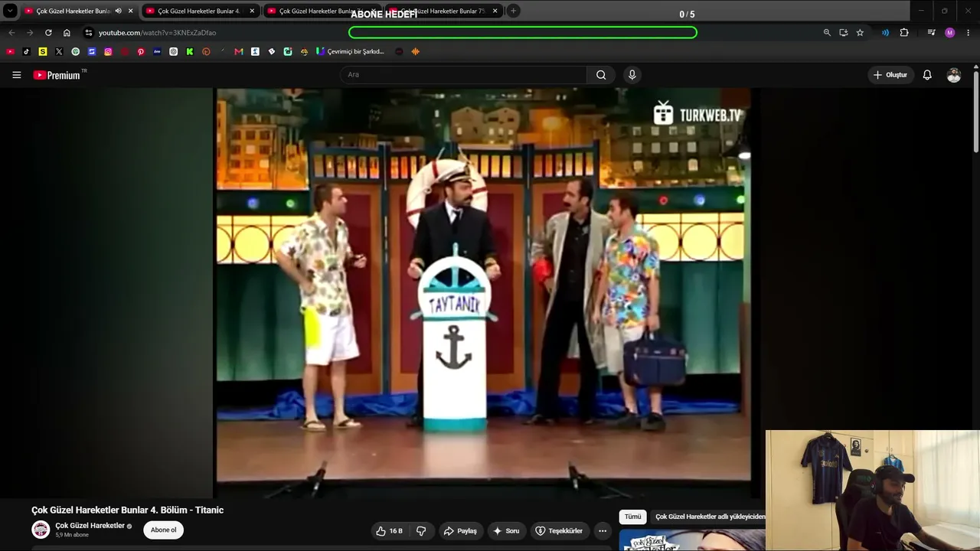Click the Oluştur create button
This screenshot has width=980, height=551.
coord(890,75)
